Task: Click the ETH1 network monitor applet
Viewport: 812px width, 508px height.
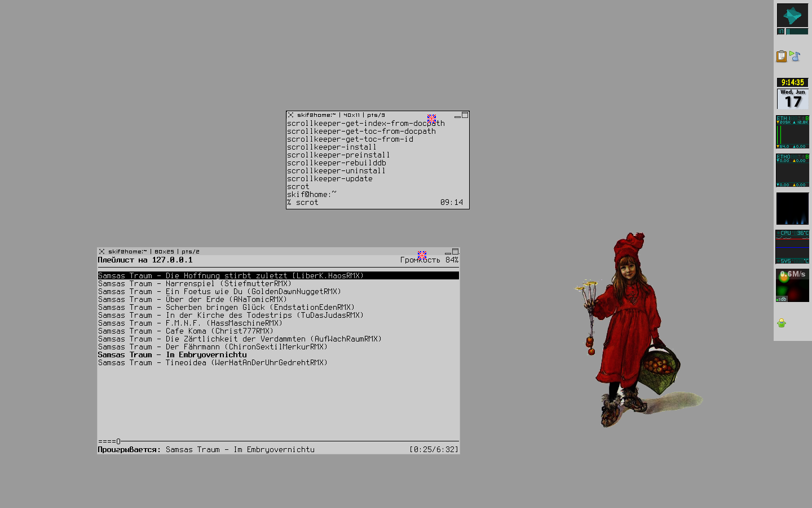Action: point(792,132)
